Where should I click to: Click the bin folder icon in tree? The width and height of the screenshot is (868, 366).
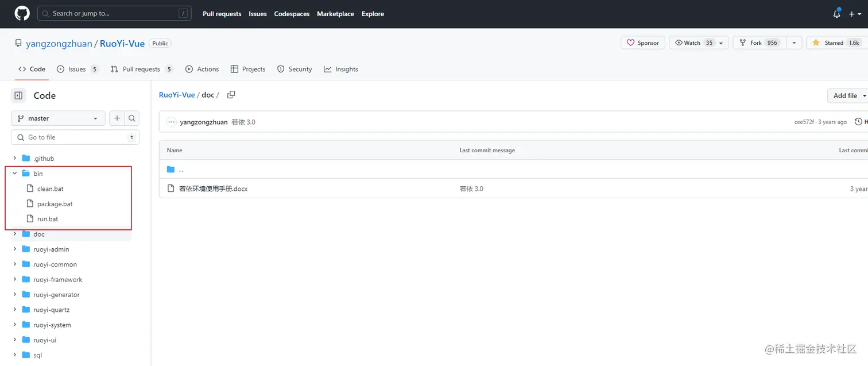point(26,173)
